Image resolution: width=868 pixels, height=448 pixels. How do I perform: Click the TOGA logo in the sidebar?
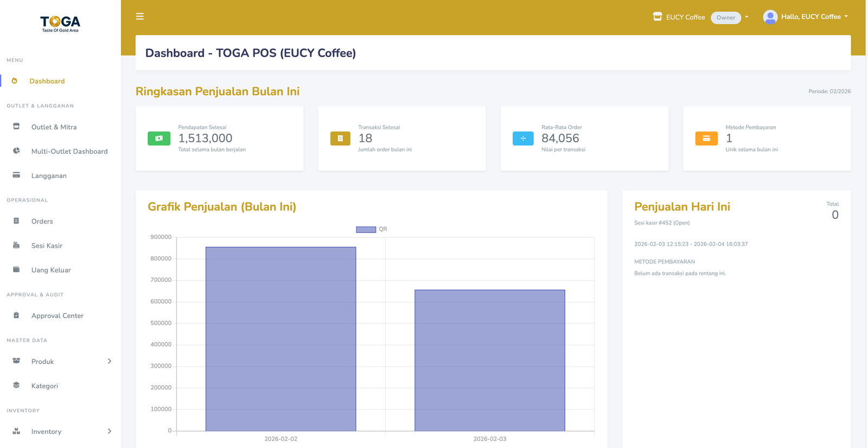60,23
